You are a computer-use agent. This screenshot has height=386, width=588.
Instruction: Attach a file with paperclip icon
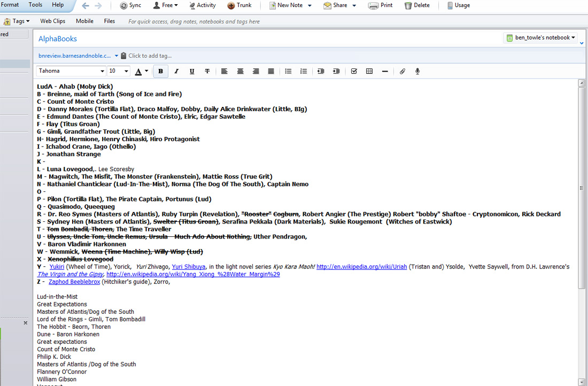403,71
